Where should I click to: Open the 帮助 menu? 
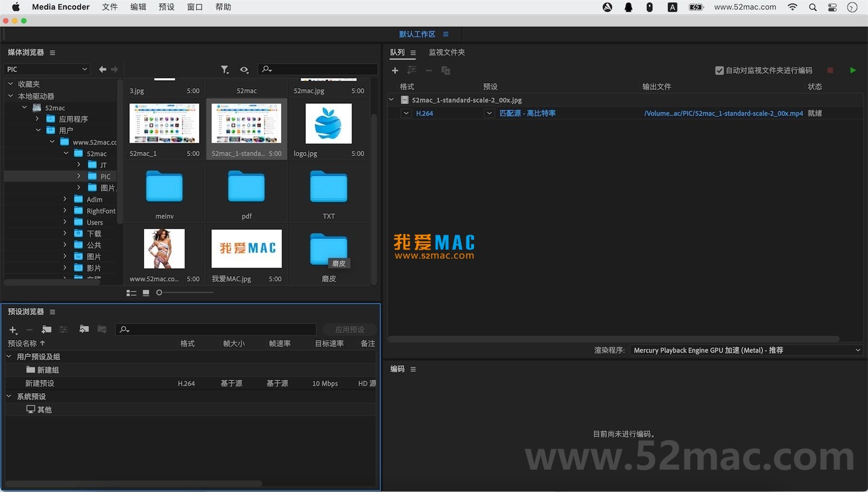click(223, 7)
